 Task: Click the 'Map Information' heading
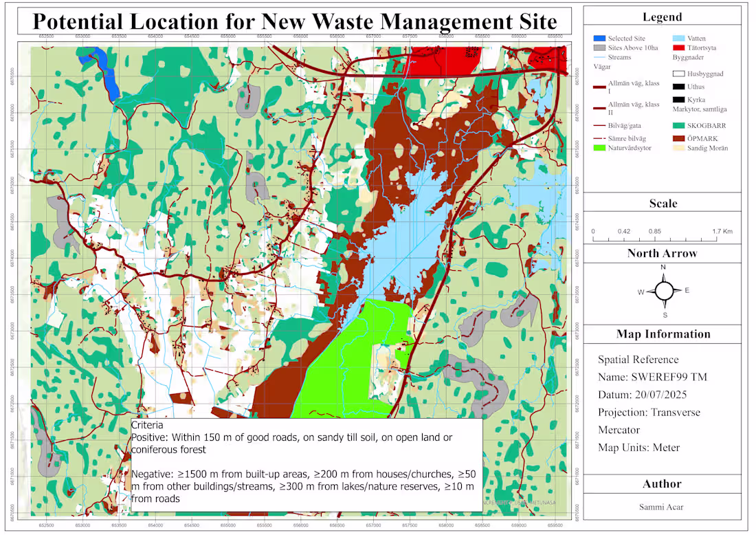[x=663, y=334]
